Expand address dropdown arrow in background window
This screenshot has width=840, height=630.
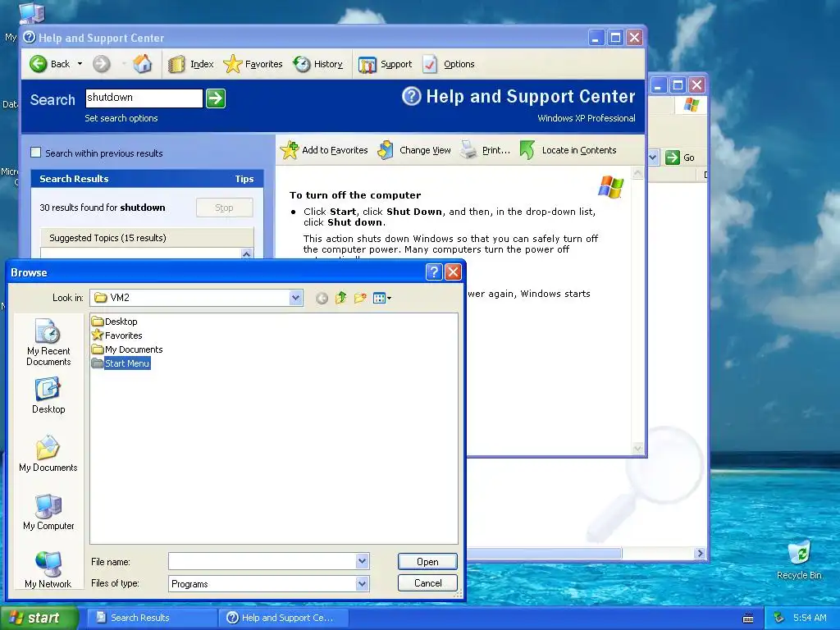click(653, 157)
